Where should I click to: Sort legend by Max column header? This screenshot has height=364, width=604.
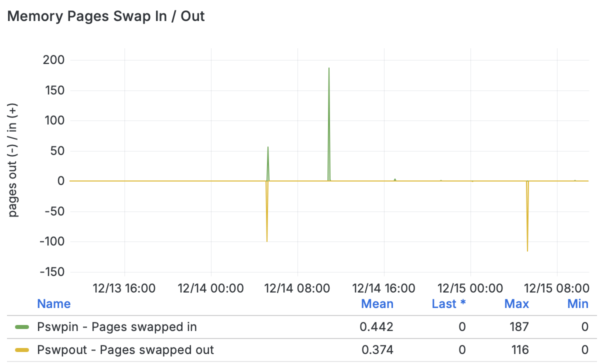[x=516, y=304]
